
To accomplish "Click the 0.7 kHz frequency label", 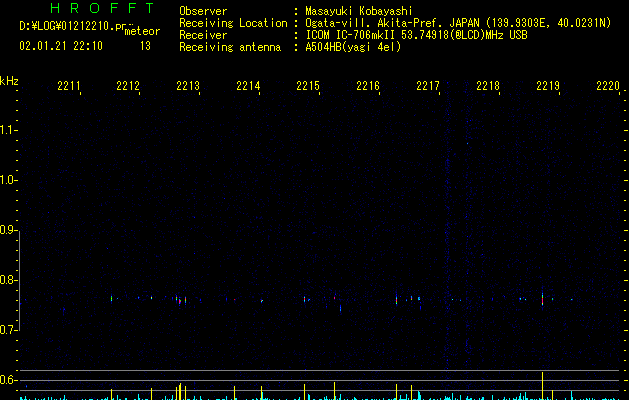I will click(8, 330).
